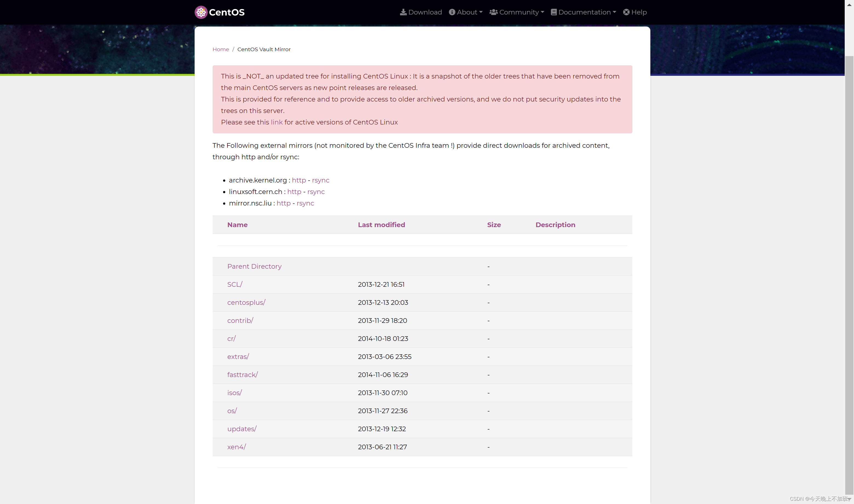Sort listing by Last modified column
This screenshot has height=504, width=854.
click(381, 225)
